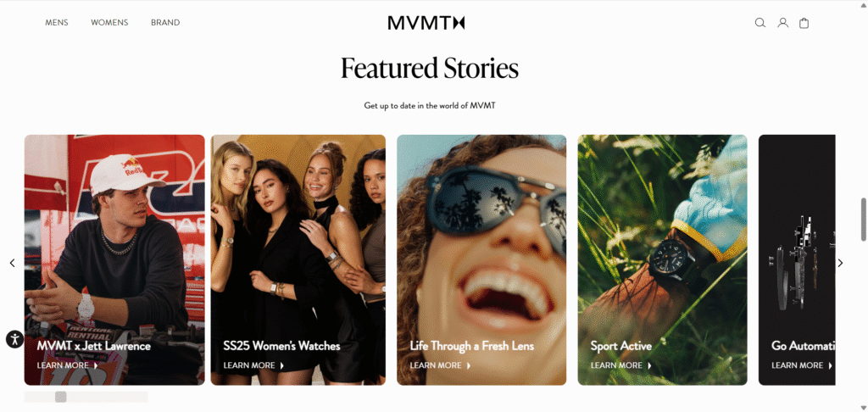Click Learn More under Life Through a Fresh Lens
The width and height of the screenshot is (868, 412).
(x=440, y=365)
